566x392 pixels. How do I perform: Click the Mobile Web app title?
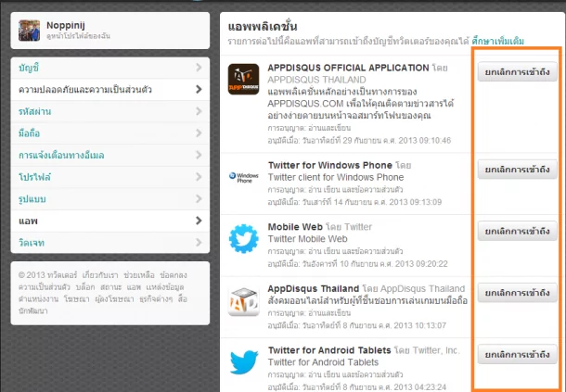point(295,227)
